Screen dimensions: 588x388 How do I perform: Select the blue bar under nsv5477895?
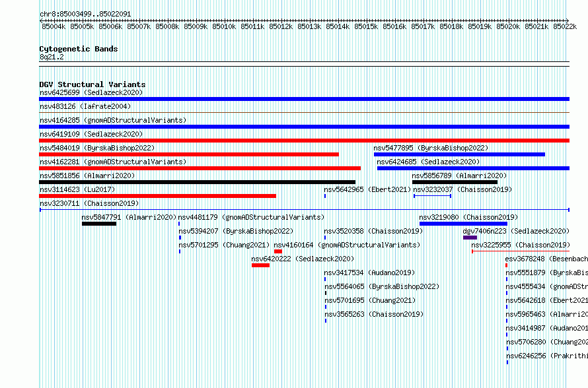[459, 154]
